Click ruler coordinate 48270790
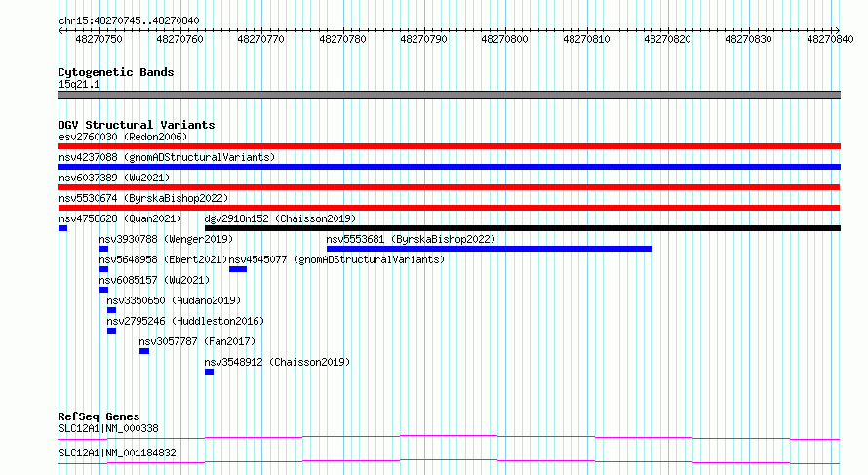This screenshot has height=475, width=868. pos(423,39)
